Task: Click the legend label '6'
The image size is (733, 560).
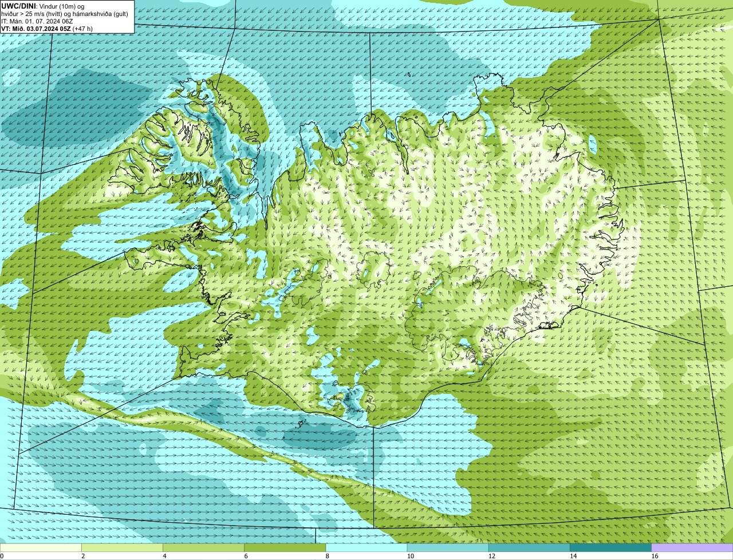Action: coord(246,556)
